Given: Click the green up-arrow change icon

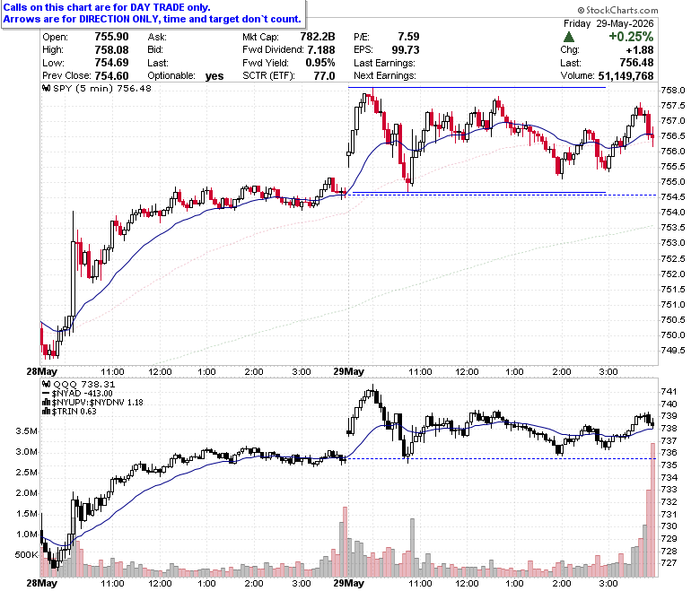Looking at the screenshot, I should (569, 37).
